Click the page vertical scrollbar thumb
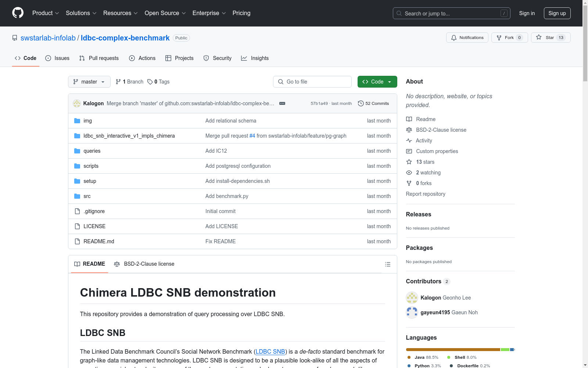The image size is (588, 368). tap(585, 43)
